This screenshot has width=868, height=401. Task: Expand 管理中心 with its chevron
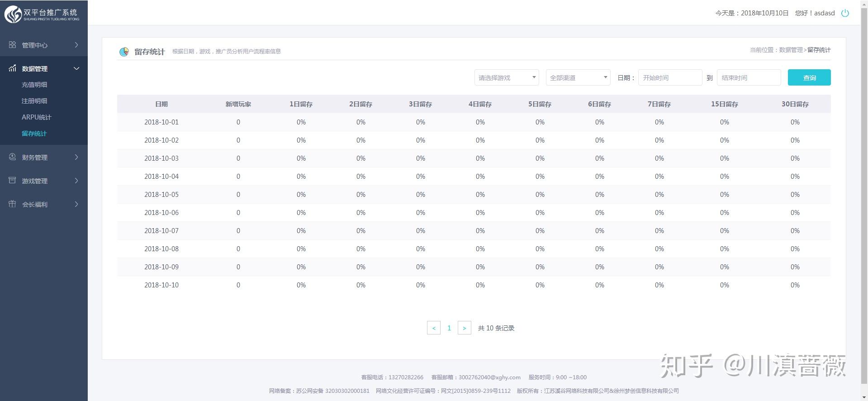tap(76, 45)
